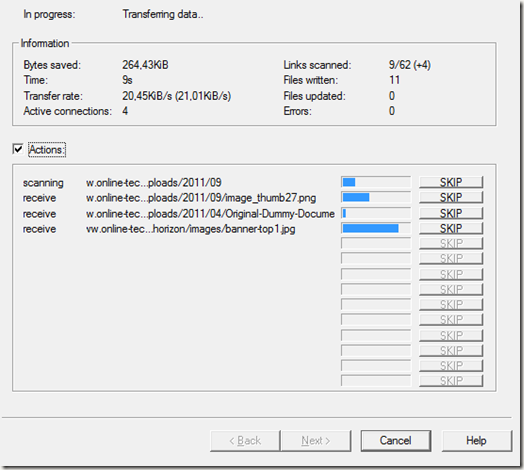Click the Original-Dummy-Document progress bar

376,213
